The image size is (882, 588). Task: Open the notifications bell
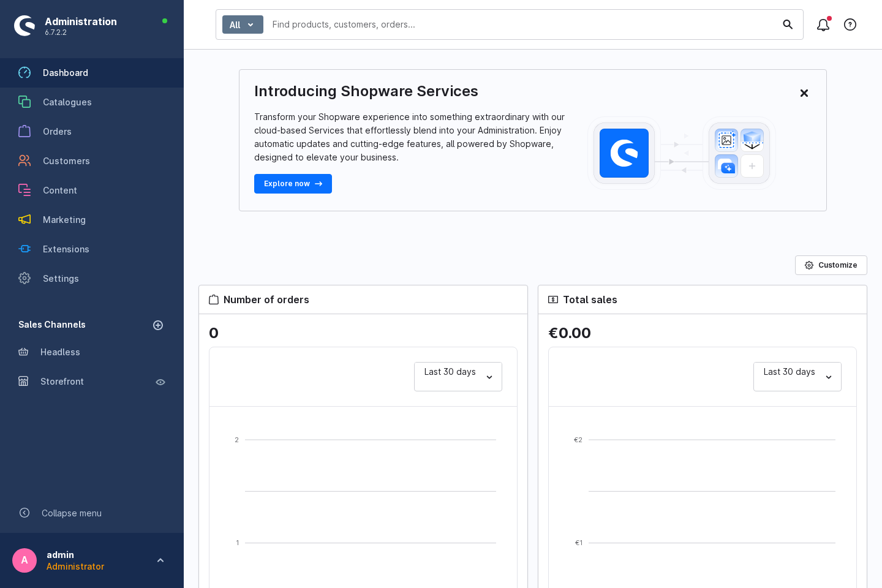coord(823,24)
